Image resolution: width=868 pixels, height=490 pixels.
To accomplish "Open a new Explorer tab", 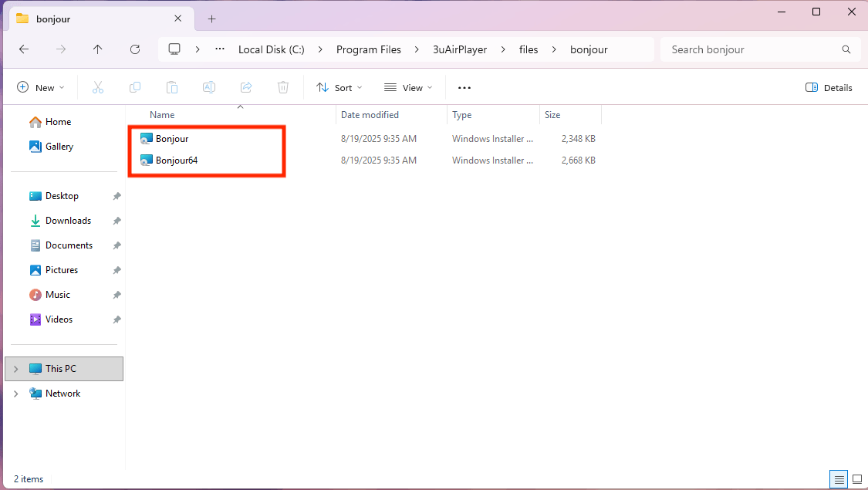I will 211,19.
